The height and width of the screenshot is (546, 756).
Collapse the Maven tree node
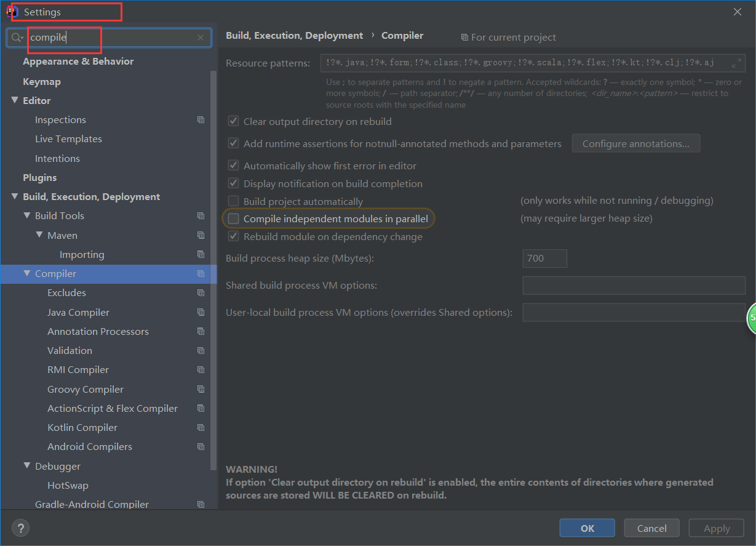pos(39,235)
